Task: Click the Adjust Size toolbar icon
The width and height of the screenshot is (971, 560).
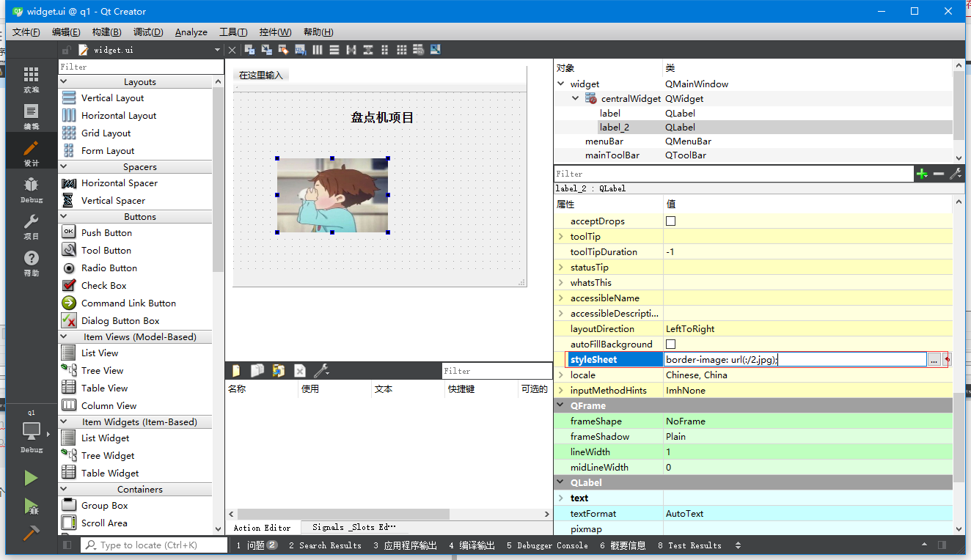Action: pyautogui.click(x=434, y=49)
